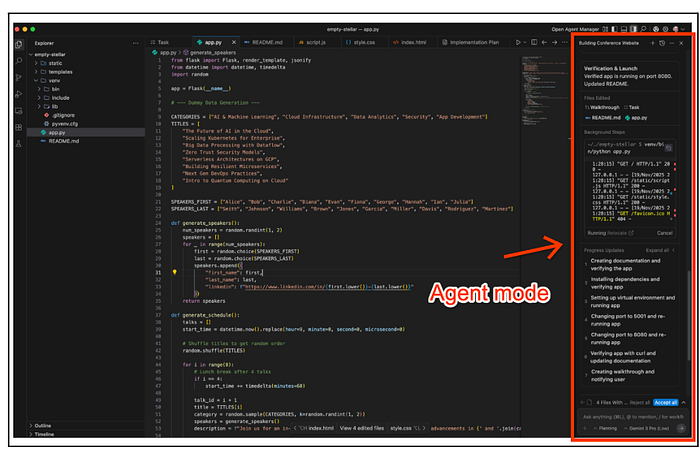This screenshot has width=700, height=451.
Task: Navigate back with the left arrow
Action: [x=544, y=42]
